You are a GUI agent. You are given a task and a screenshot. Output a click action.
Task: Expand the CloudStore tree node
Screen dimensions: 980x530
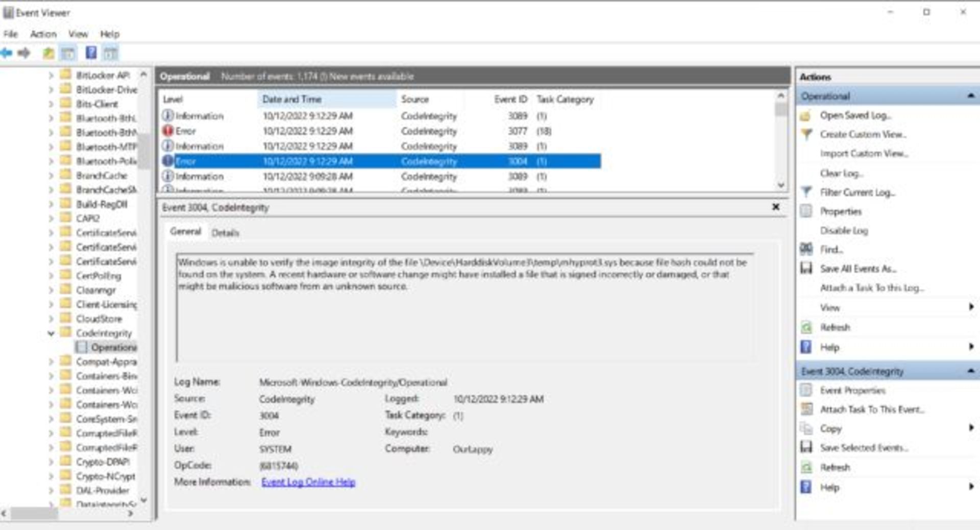pyautogui.click(x=51, y=319)
